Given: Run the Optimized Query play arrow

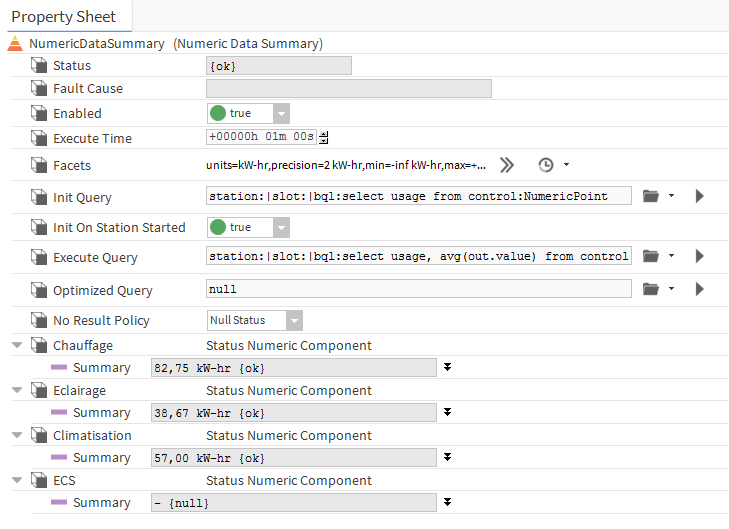Looking at the screenshot, I should click(699, 289).
